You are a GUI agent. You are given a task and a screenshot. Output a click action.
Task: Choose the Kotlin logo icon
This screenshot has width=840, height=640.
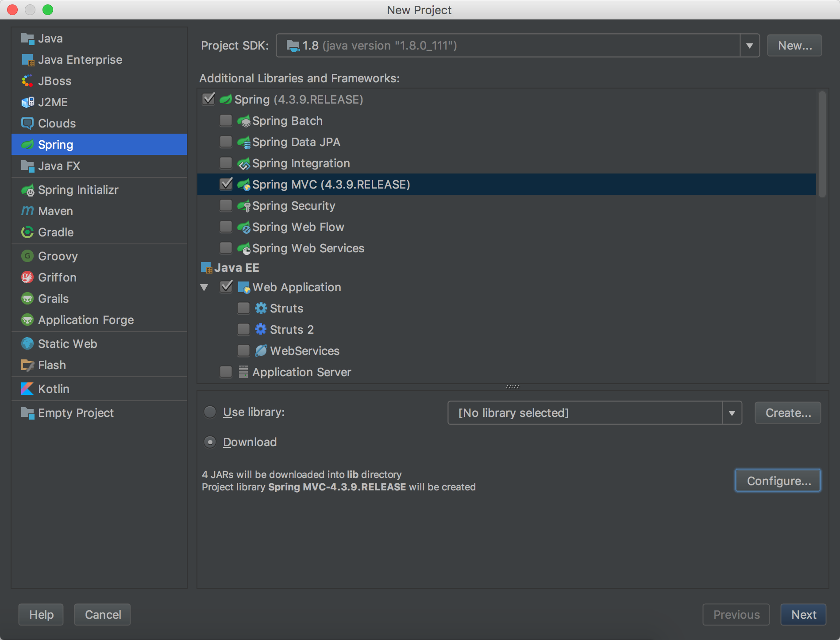tap(27, 389)
